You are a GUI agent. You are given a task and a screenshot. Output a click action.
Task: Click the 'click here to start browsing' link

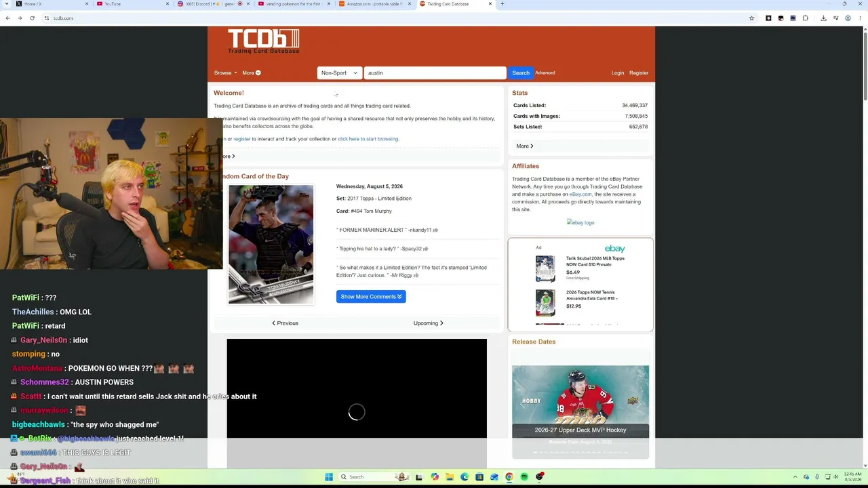tap(368, 139)
